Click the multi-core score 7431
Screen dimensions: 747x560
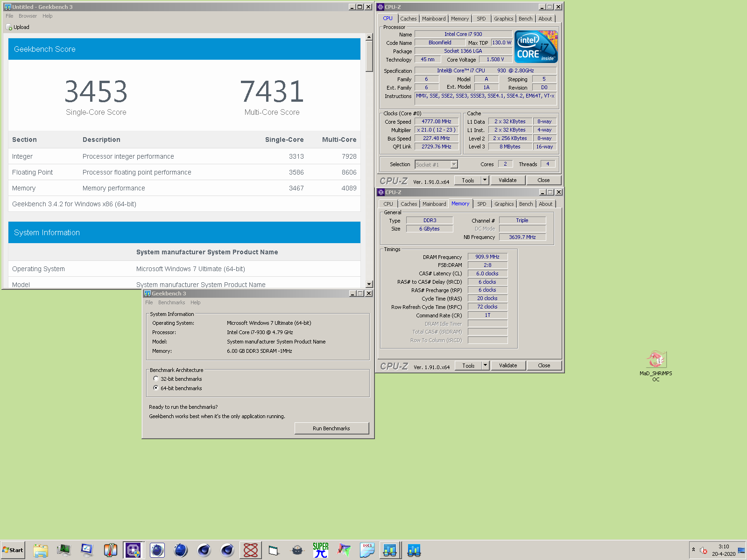click(272, 91)
